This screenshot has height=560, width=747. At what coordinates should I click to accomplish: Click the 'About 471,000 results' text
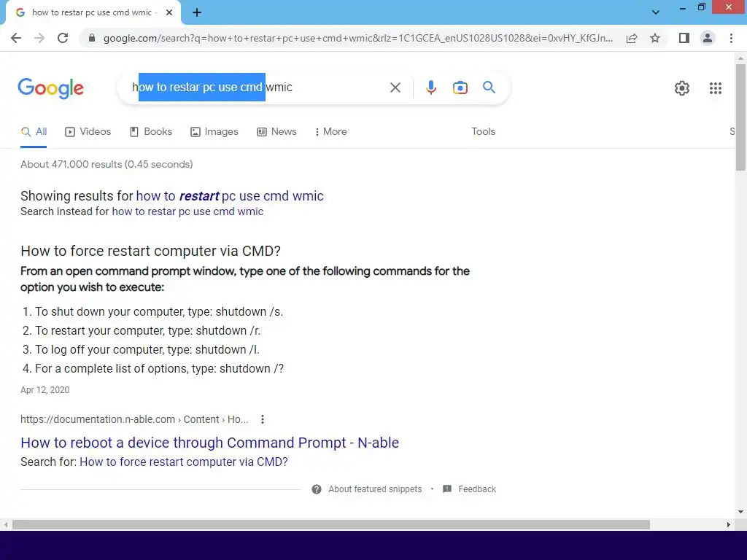[x=107, y=164]
